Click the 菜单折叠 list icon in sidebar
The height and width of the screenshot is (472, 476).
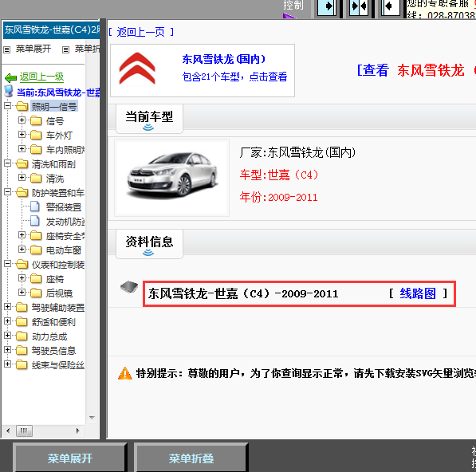(65, 49)
